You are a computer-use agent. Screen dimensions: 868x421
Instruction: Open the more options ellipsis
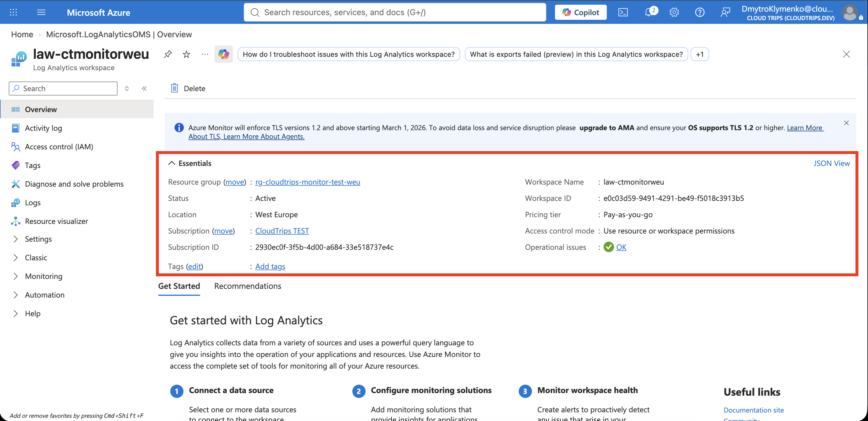coord(205,54)
